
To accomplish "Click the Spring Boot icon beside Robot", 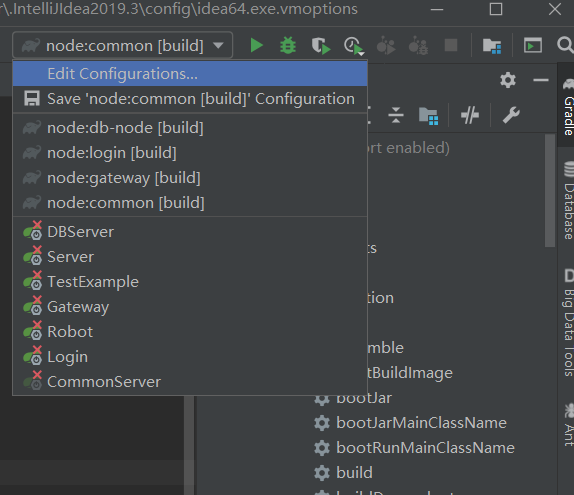I will click(33, 331).
